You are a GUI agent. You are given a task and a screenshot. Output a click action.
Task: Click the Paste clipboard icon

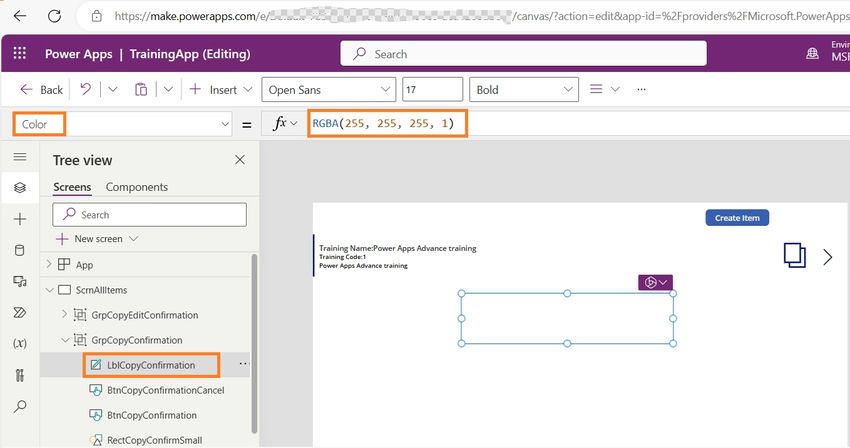pos(141,89)
